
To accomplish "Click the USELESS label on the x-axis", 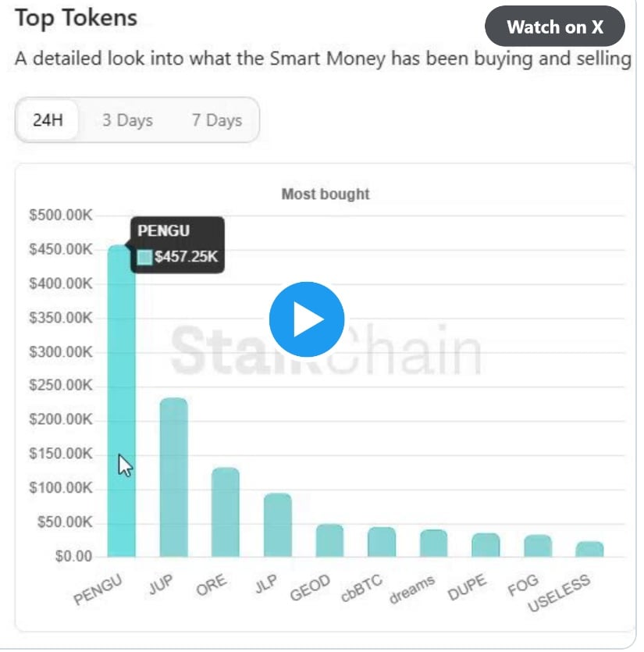I will pos(560,593).
